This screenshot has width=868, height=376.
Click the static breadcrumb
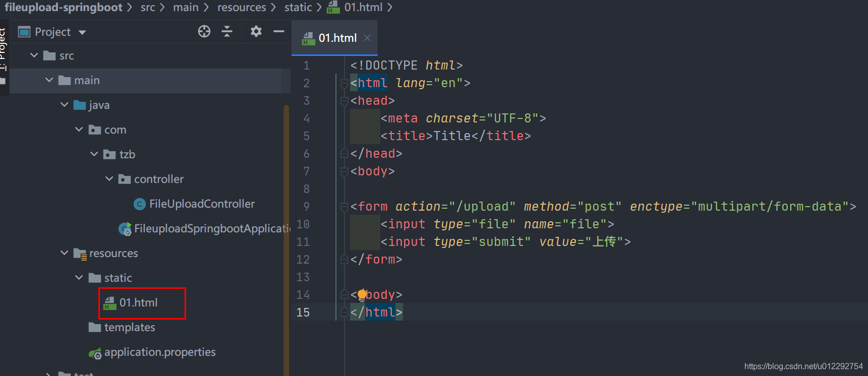tap(298, 7)
